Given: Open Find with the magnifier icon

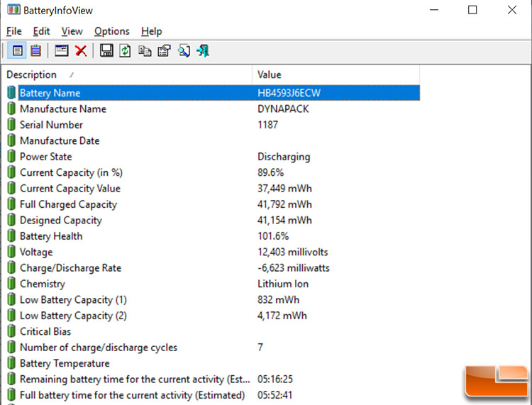Looking at the screenshot, I should click(x=184, y=51).
